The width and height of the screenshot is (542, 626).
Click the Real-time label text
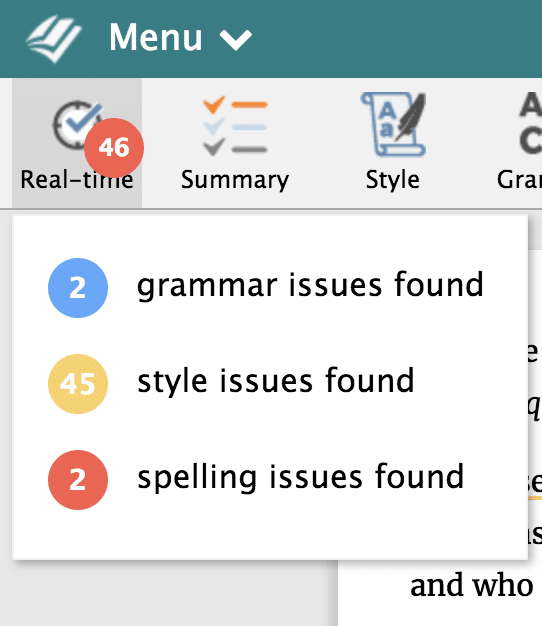[x=77, y=180]
